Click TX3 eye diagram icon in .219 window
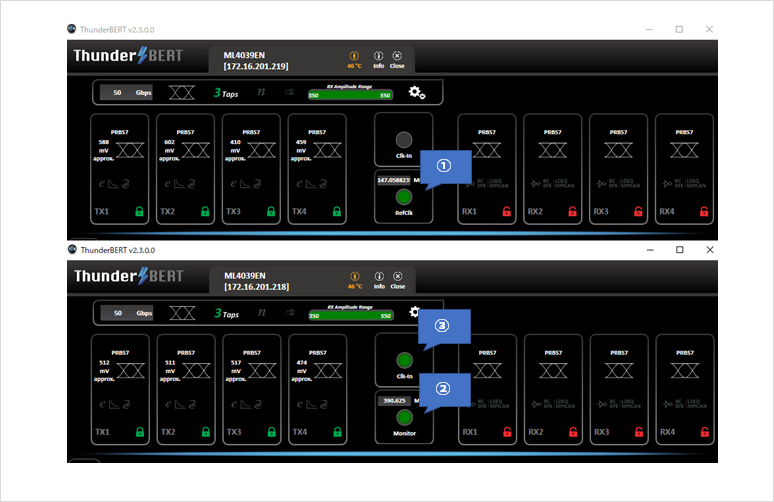 click(262, 150)
